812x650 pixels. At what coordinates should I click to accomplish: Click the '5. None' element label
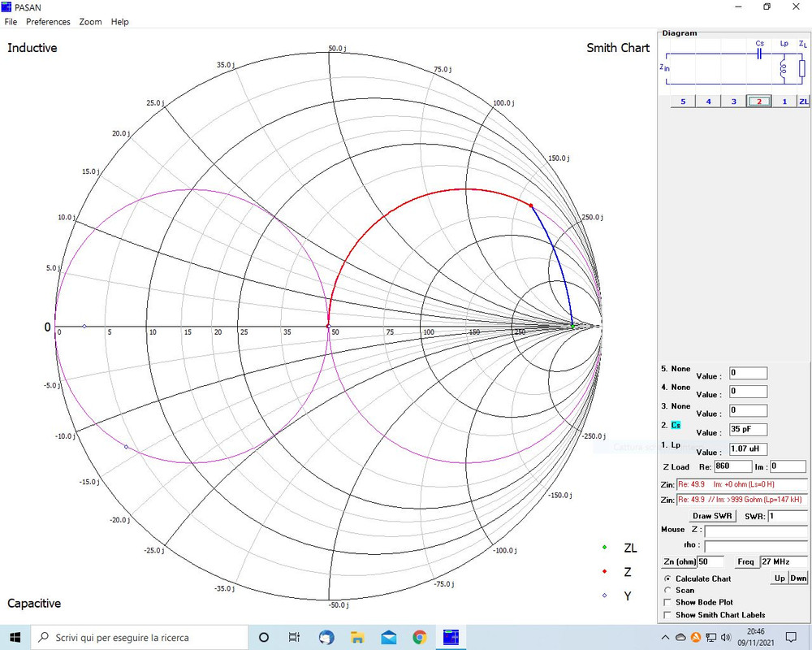(x=676, y=369)
